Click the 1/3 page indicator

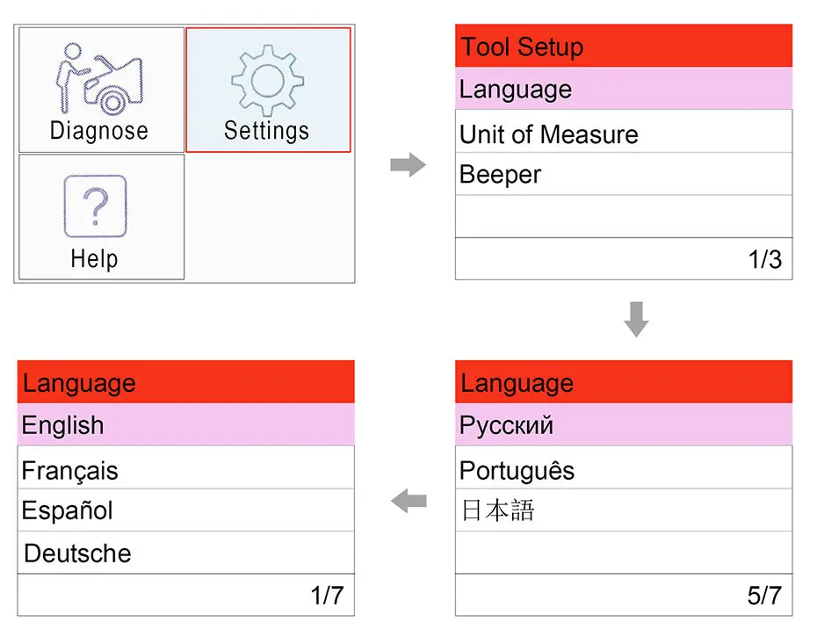764,260
